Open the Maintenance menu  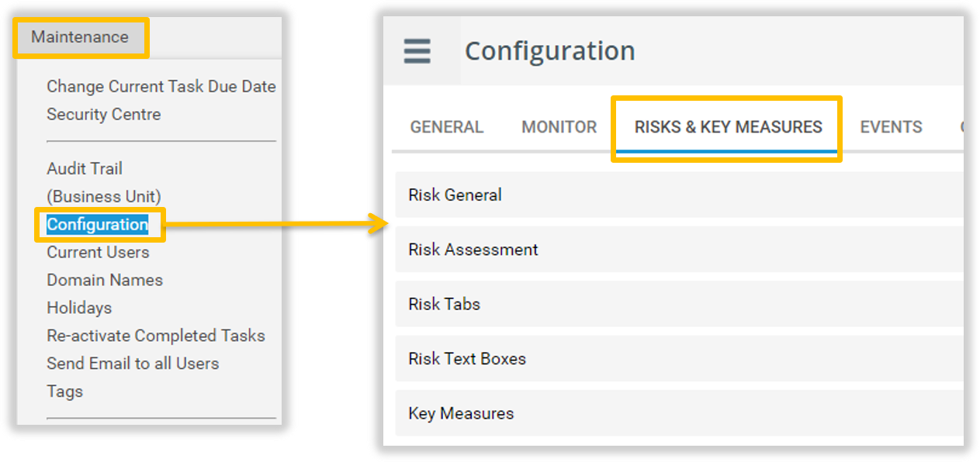80,37
